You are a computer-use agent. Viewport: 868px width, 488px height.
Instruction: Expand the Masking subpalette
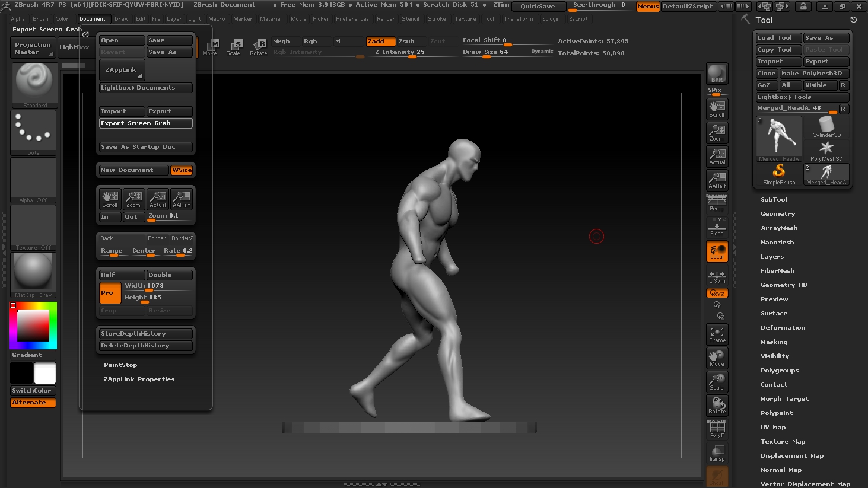(774, 342)
